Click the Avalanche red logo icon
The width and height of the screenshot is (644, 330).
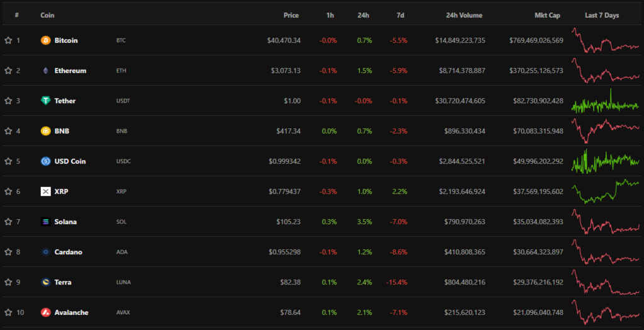(45, 312)
